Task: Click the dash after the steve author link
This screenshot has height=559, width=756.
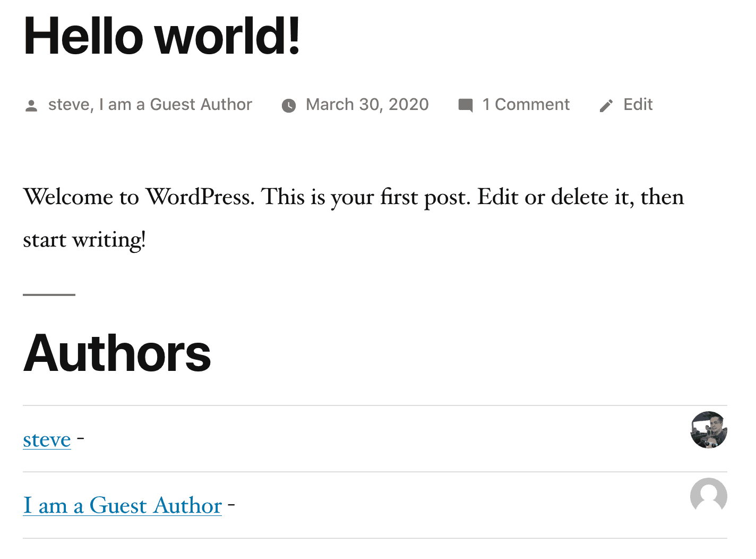Action: coord(81,439)
